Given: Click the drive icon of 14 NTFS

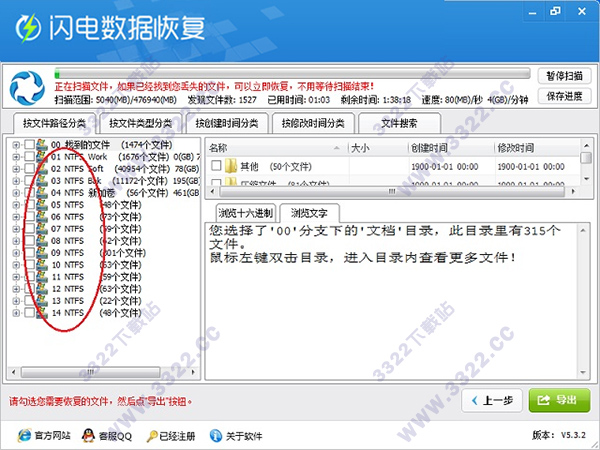Looking at the screenshot, I should tap(42, 313).
